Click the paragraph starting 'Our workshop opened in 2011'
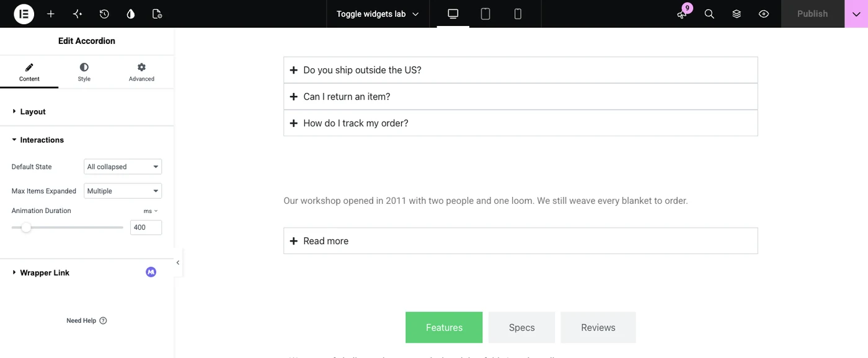Viewport: 868px width, 358px height. point(485,201)
